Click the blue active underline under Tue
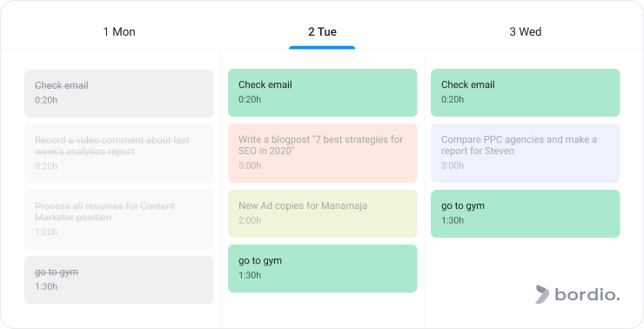This screenshot has height=329, width=644. (x=322, y=48)
